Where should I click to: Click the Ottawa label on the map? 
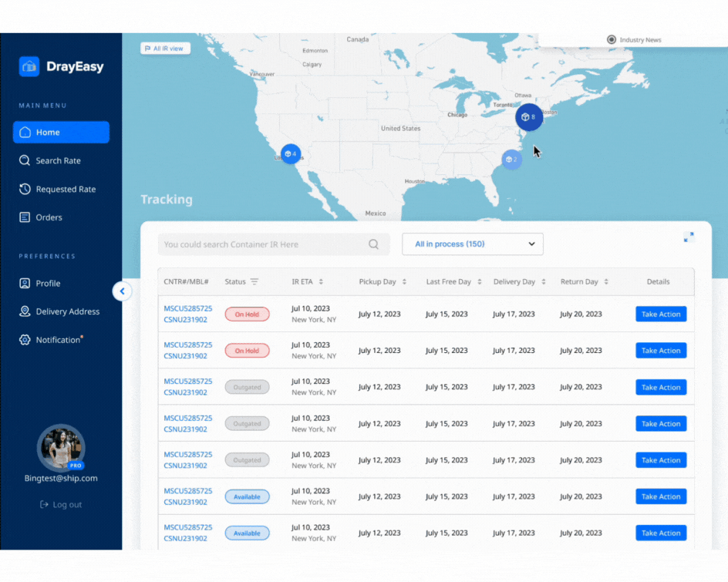click(x=523, y=95)
